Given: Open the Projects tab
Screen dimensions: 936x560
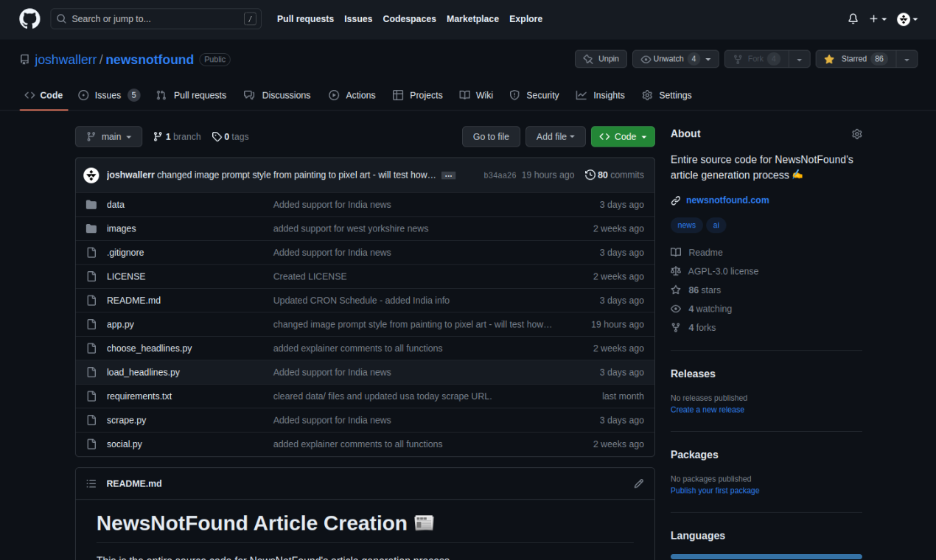Looking at the screenshot, I should click(418, 95).
